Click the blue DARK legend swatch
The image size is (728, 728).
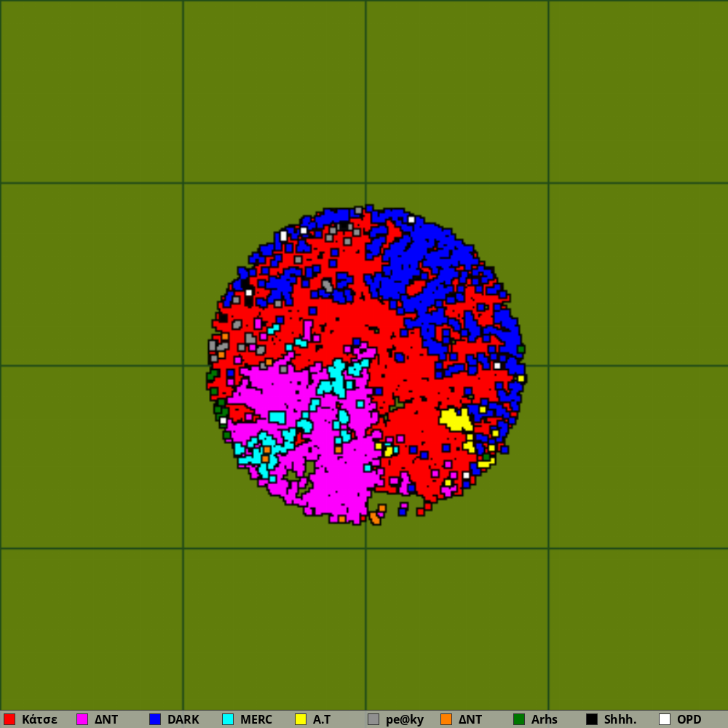point(155,719)
